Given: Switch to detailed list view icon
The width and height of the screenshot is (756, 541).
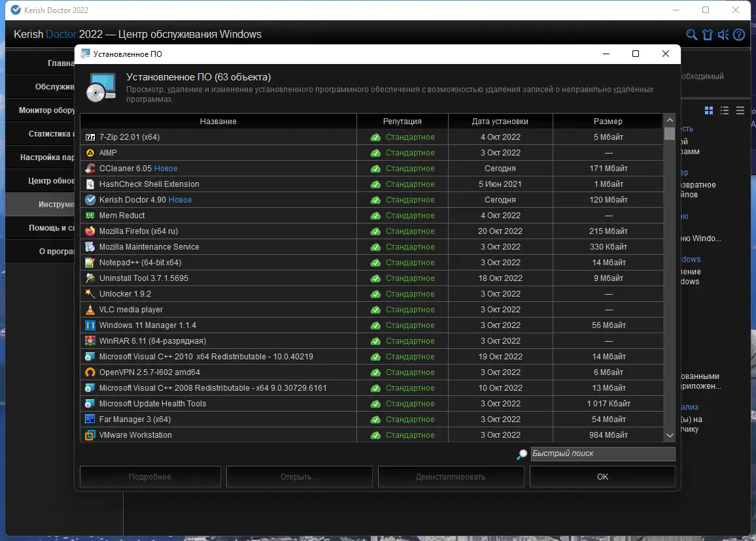Looking at the screenshot, I should pos(725,111).
